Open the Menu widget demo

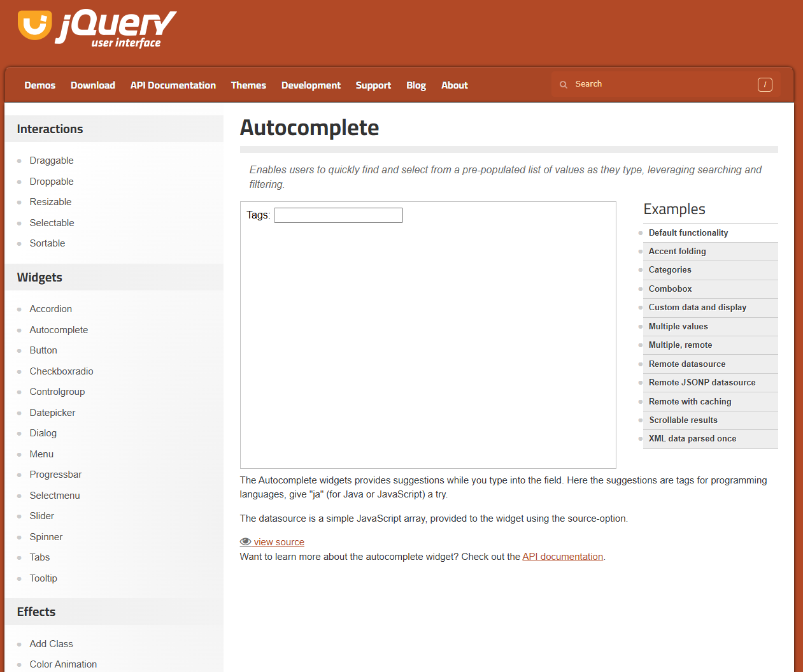coord(41,454)
